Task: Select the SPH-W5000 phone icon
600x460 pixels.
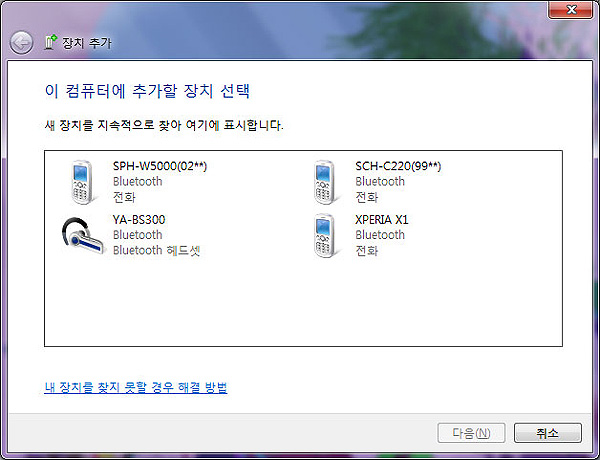Action: click(x=83, y=182)
